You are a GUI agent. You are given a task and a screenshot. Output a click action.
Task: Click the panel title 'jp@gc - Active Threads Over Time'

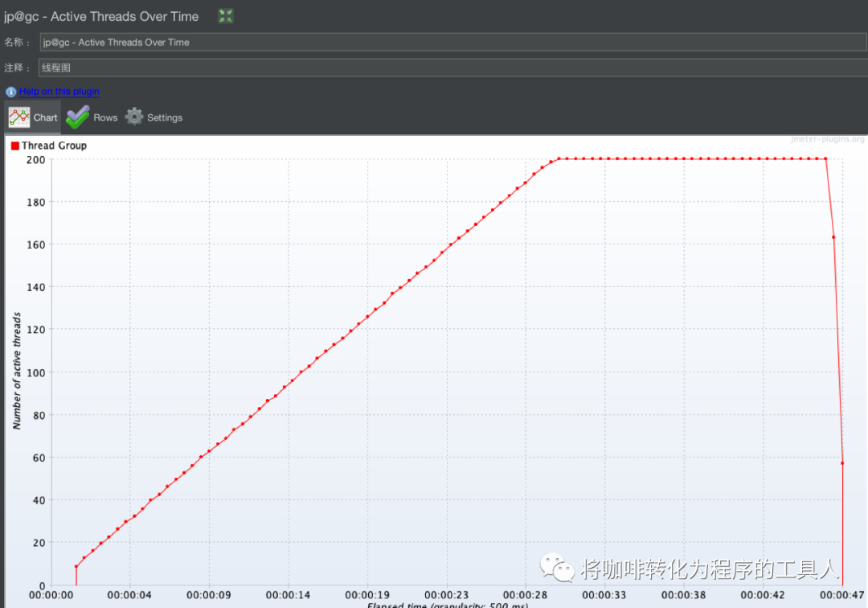tap(101, 17)
